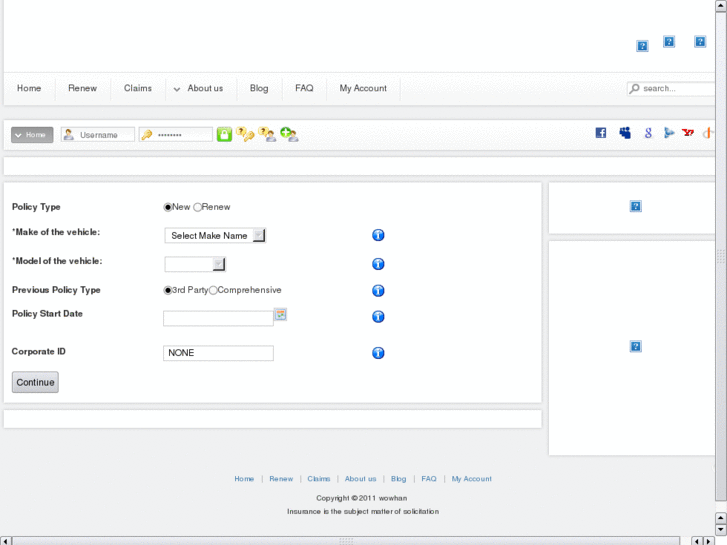Image resolution: width=727 pixels, height=545 pixels.
Task: Open the Select Make Name dropdown
Action: pos(215,236)
